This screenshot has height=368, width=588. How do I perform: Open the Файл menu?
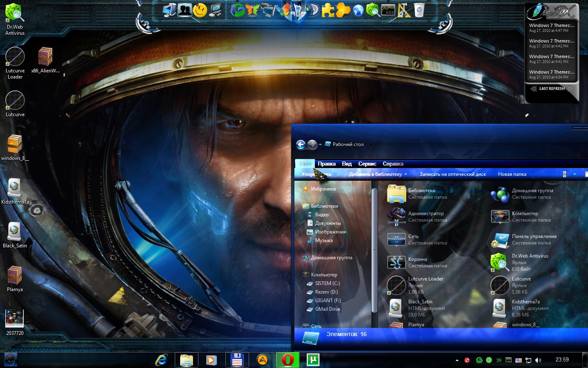tap(305, 164)
